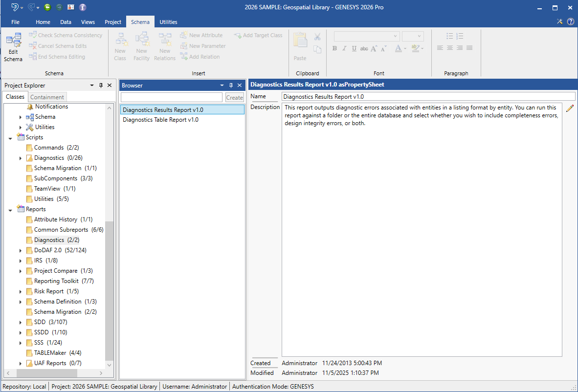
Task: Expand the DoDAF 2.0 folder
Action: click(x=21, y=251)
